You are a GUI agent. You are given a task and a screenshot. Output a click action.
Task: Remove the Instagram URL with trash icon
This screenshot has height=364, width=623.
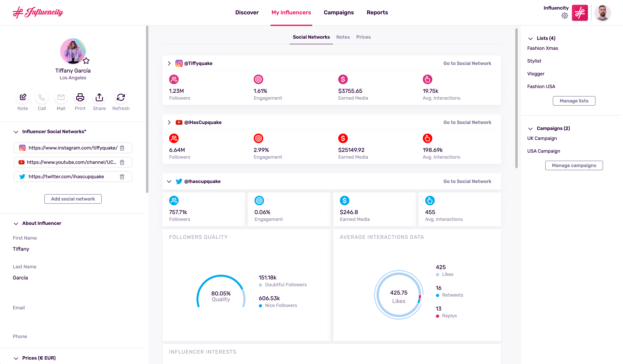(x=122, y=148)
